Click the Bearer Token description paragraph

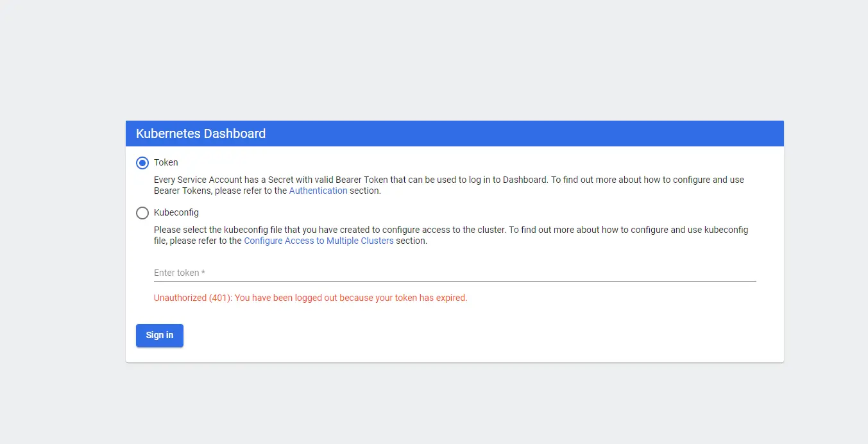[x=449, y=185]
